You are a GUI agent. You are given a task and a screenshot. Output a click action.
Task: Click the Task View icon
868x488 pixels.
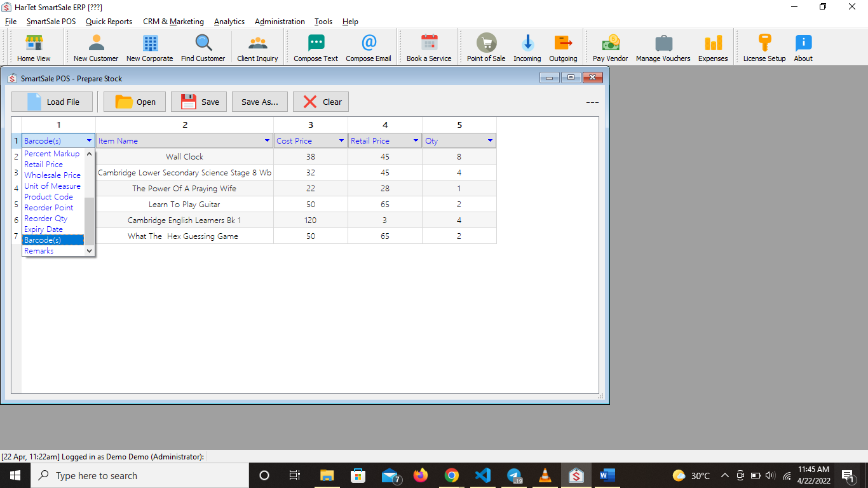point(295,475)
